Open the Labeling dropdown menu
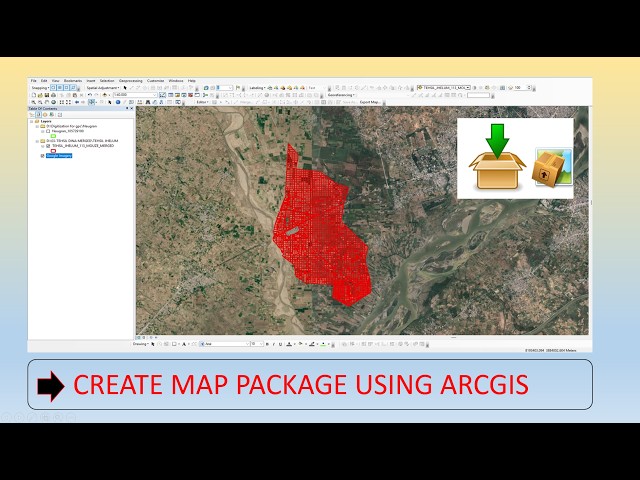This screenshot has width=640, height=480. [257, 88]
